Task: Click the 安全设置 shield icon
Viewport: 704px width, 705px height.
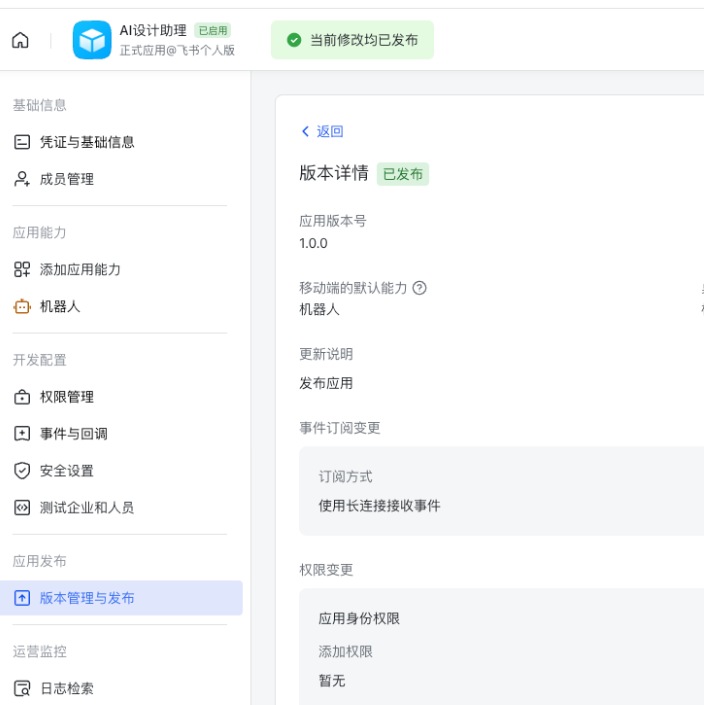Action: point(22,471)
